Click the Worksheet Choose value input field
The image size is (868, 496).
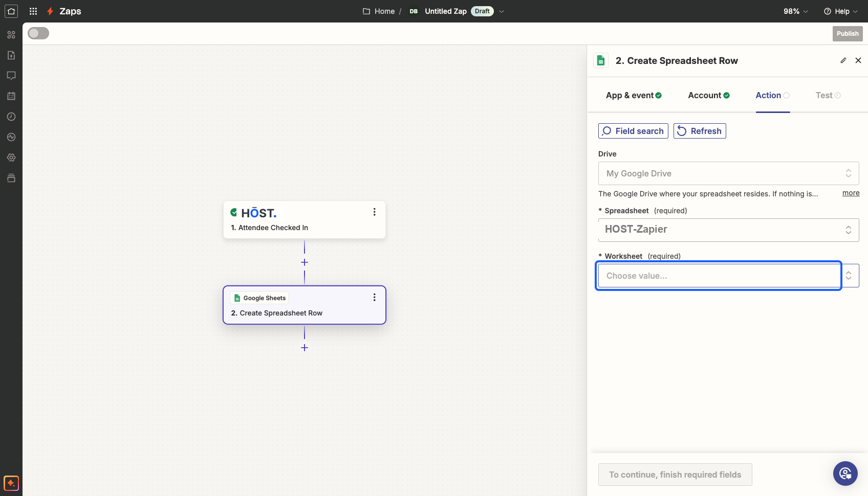719,276
